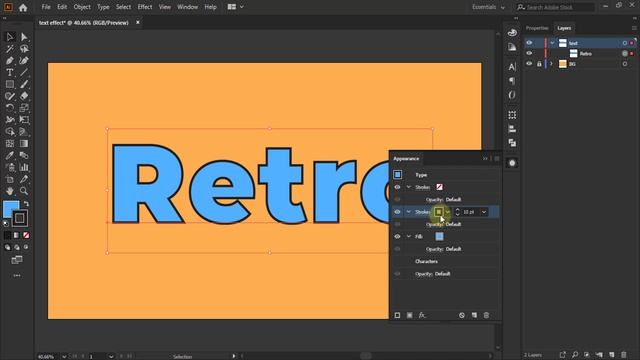The height and width of the screenshot is (360, 640).
Task: Select the Free Transform tool
Action: pyautogui.click(x=24, y=120)
